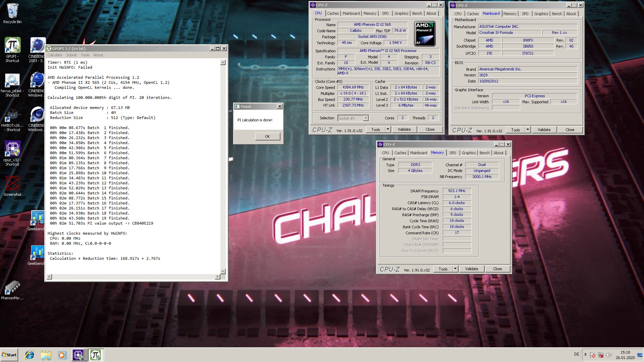Image resolution: width=644 pixels, height=362 pixels.
Task: Click the DE language indicator in taskbar
Action: (577, 354)
